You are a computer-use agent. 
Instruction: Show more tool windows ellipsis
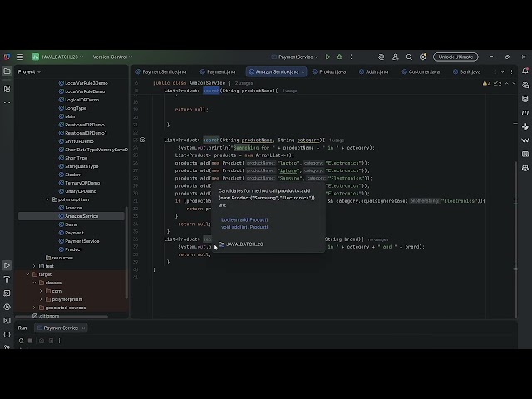tap(7, 102)
